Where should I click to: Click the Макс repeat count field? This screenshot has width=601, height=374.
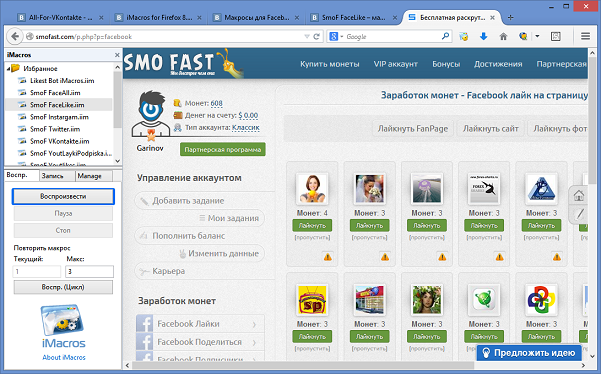[x=90, y=271]
